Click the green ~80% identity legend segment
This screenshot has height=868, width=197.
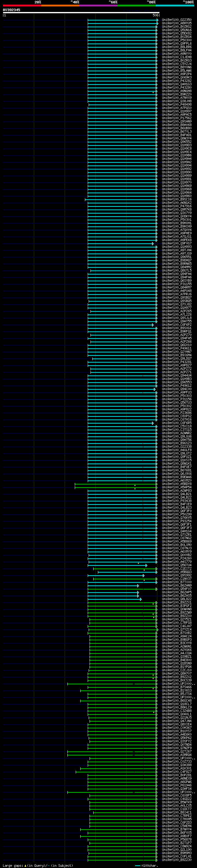point(137,6)
